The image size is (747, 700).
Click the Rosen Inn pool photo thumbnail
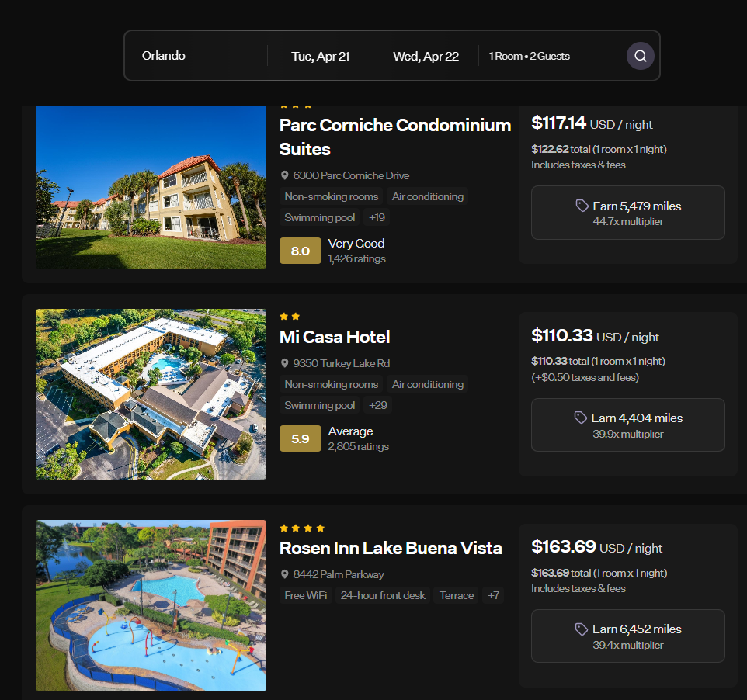click(x=151, y=606)
